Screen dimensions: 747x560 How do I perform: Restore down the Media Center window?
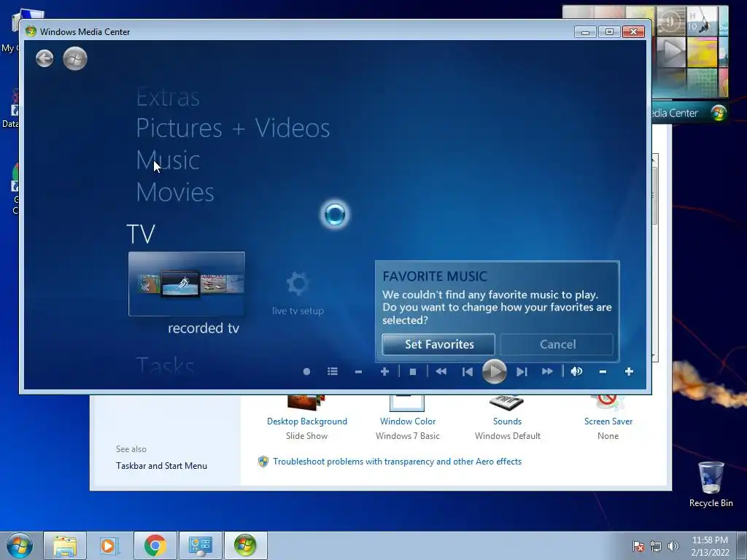[x=609, y=32]
